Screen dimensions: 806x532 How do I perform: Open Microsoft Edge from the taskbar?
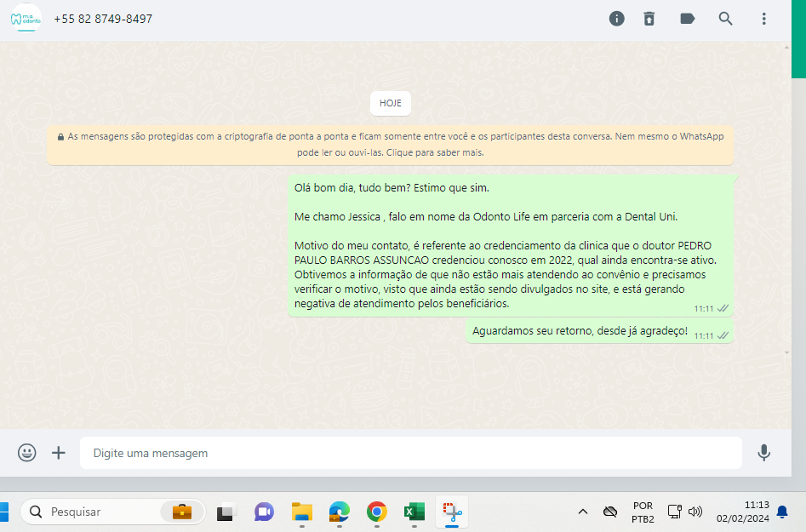(340, 512)
